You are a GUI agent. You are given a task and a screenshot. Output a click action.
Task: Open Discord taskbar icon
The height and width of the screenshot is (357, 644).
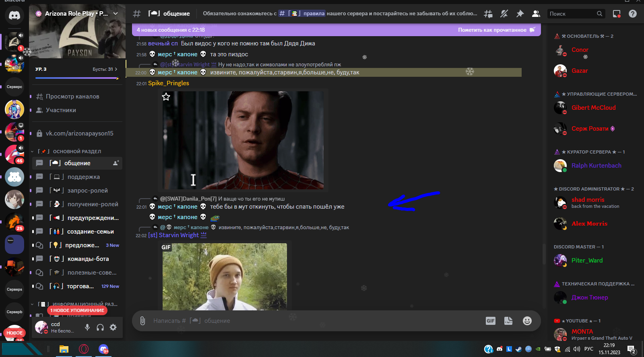coord(103,349)
